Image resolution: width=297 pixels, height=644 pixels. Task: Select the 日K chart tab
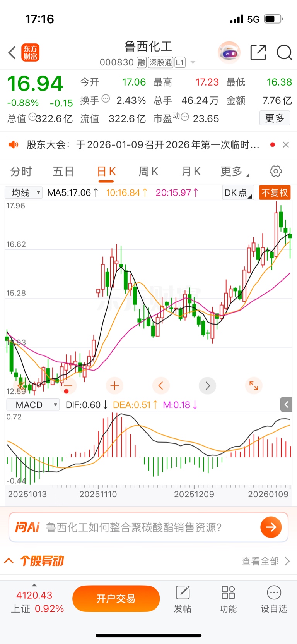(x=106, y=171)
